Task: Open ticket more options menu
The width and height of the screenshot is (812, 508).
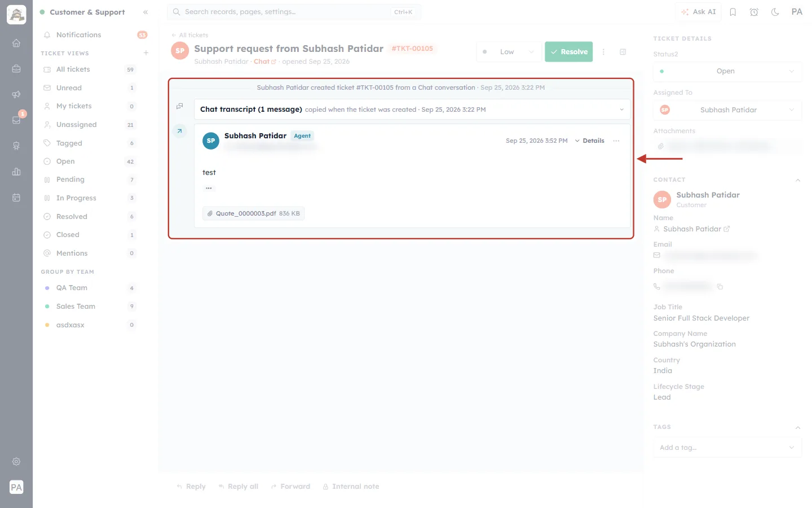Action: (x=603, y=52)
